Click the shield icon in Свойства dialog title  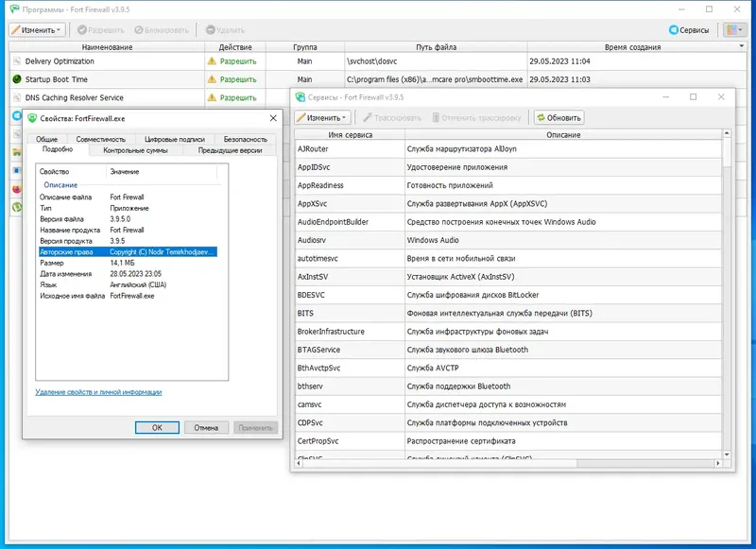pos(32,118)
